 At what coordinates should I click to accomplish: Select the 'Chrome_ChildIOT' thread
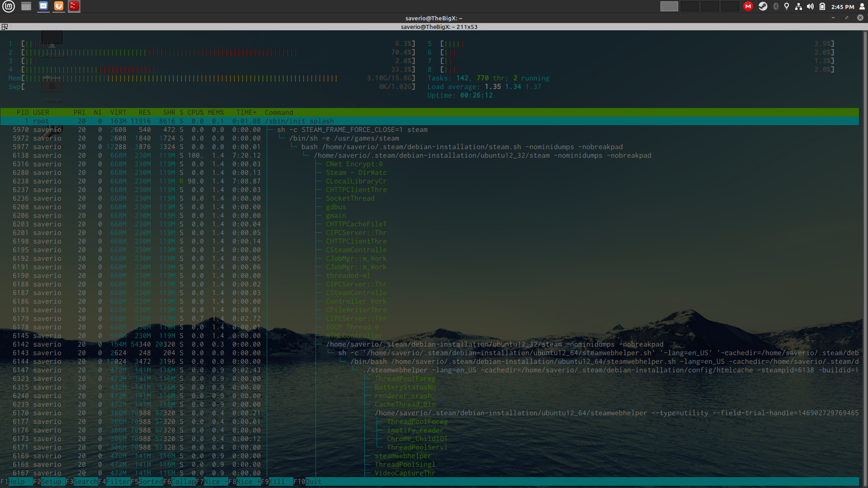(x=417, y=439)
